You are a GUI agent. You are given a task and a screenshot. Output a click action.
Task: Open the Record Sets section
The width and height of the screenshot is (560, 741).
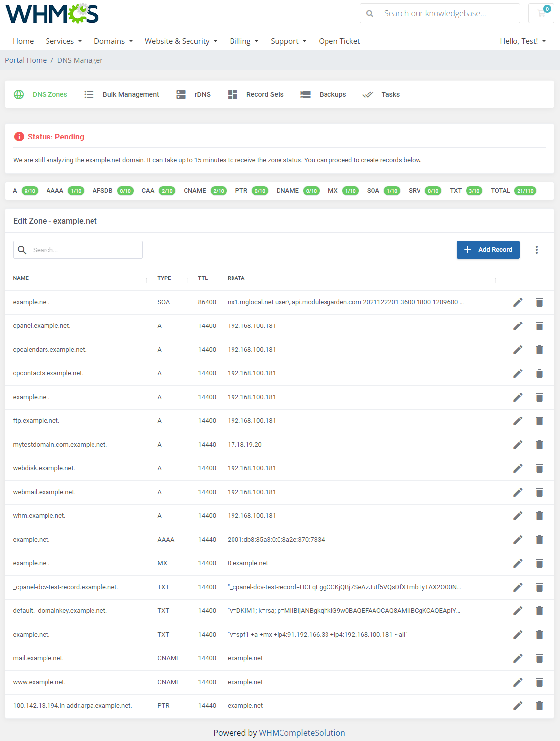(x=265, y=94)
